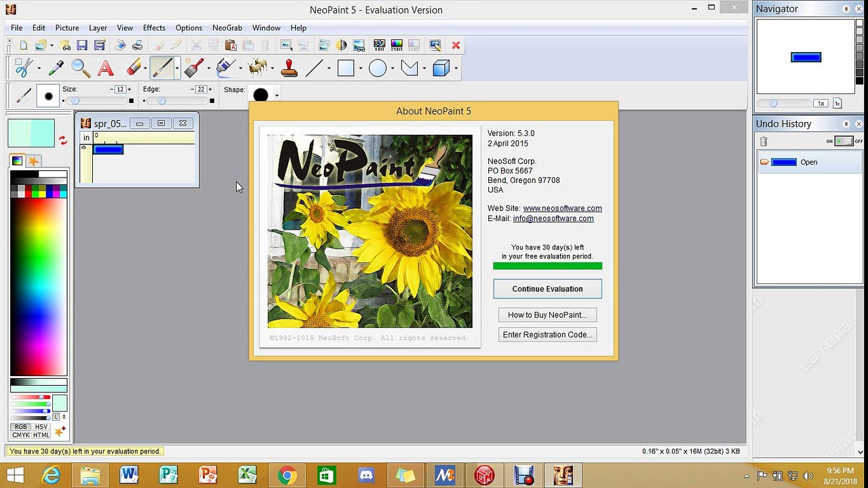Click the red X close image icon
The image size is (868, 488).
coord(456,45)
